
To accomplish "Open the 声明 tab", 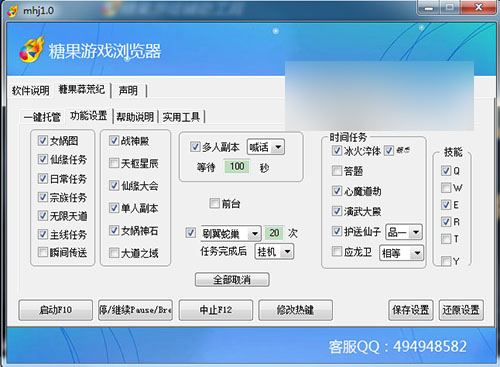I will coord(128,90).
